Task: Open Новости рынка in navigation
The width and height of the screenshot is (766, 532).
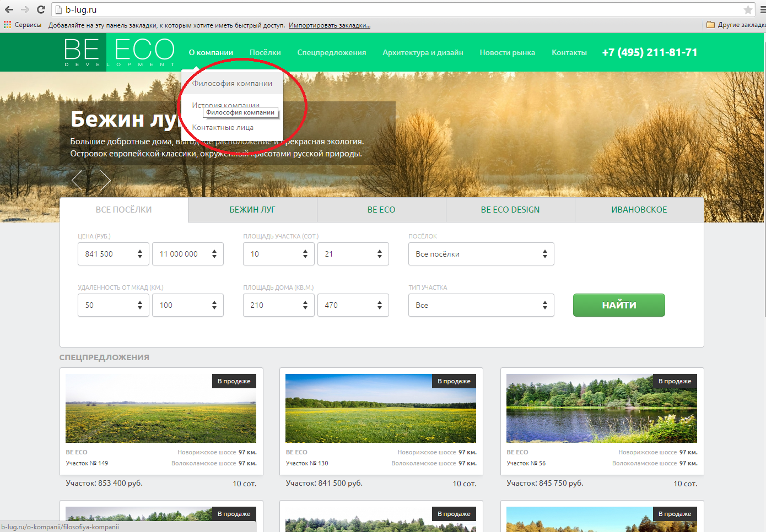Action: click(x=507, y=52)
